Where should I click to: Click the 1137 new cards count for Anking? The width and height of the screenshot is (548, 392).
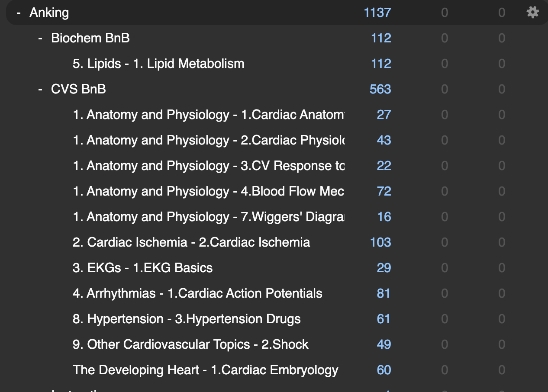[x=377, y=13]
